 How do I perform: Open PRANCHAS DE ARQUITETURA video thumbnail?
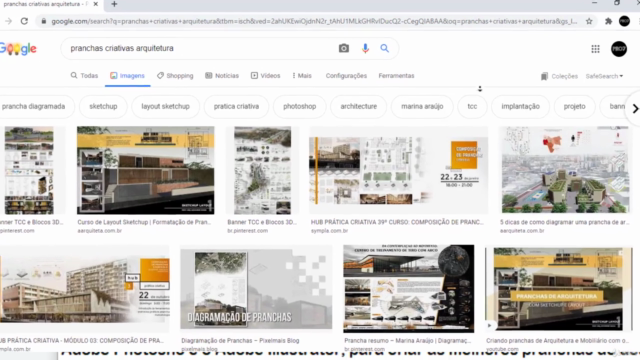pyautogui.click(x=558, y=289)
